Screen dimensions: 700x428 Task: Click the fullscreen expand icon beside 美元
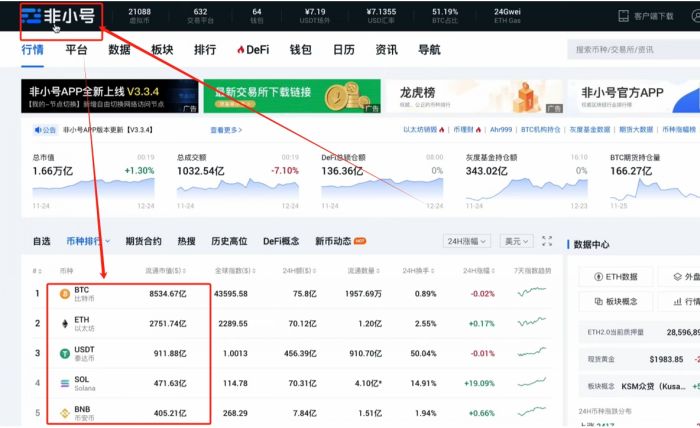pos(547,241)
